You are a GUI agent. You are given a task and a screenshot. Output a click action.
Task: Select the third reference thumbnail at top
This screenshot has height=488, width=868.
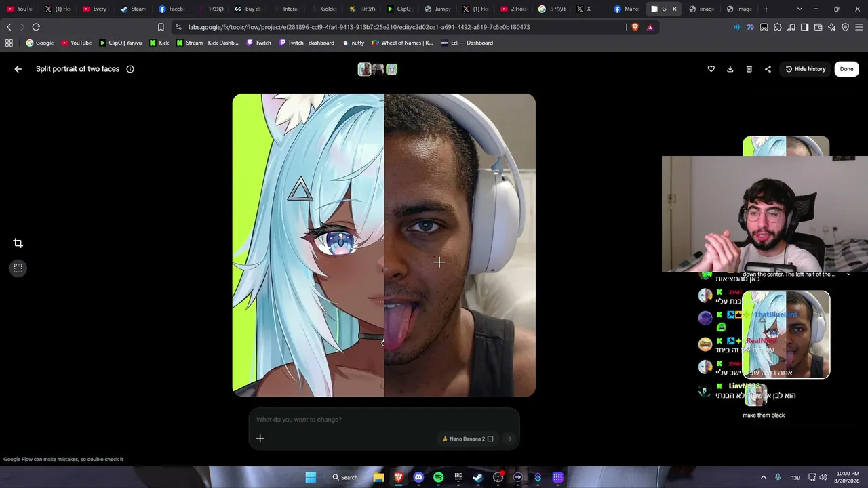click(391, 69)
